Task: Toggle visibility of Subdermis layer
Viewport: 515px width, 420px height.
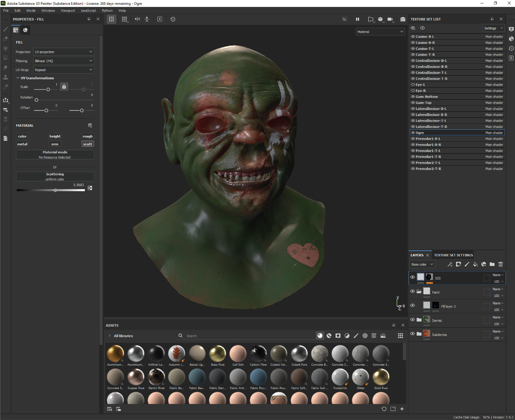Action: point(412,334)
